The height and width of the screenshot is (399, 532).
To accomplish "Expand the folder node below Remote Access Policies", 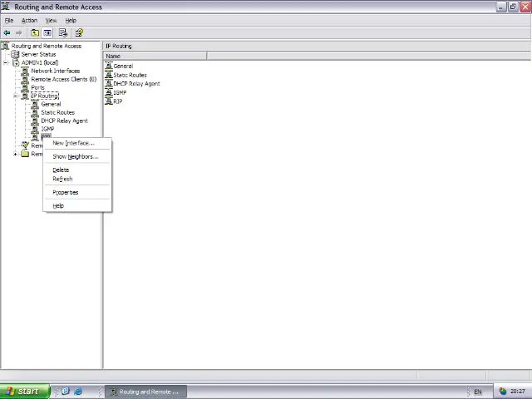I will (15, 154).
